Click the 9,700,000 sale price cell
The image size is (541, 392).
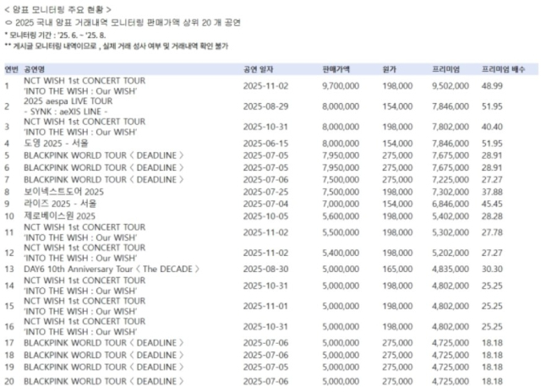click(x=343, y=86)
